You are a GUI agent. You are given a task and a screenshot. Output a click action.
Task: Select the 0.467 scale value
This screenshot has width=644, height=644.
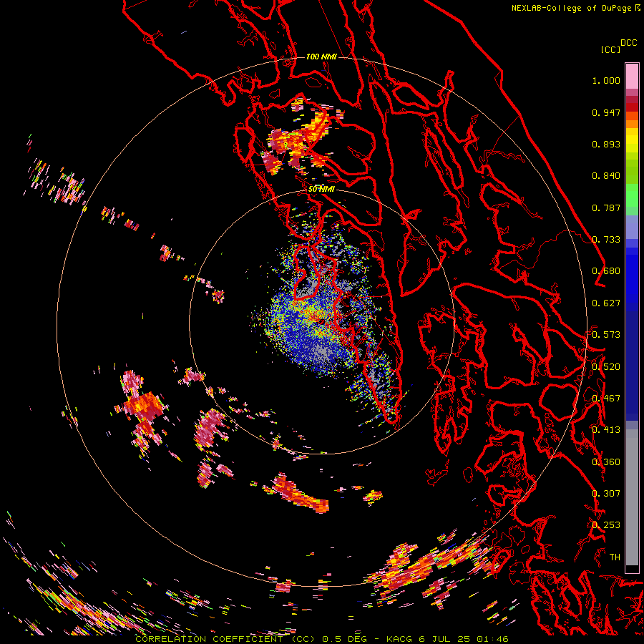[x=606, y=399]
